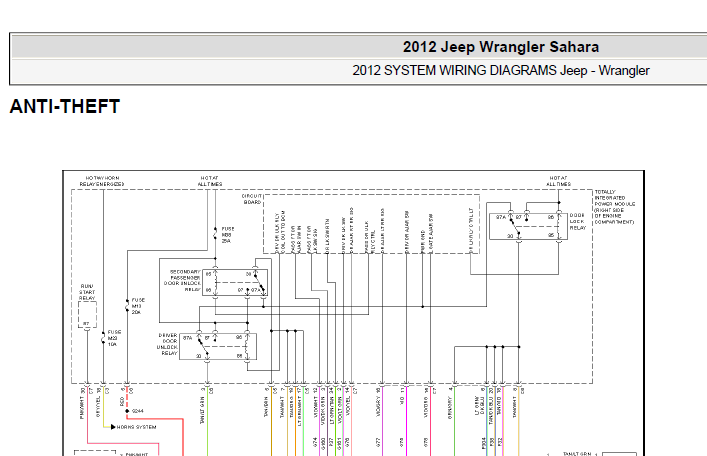
Task: Click the Fuse M13 20A symbol
Action: 127,305
